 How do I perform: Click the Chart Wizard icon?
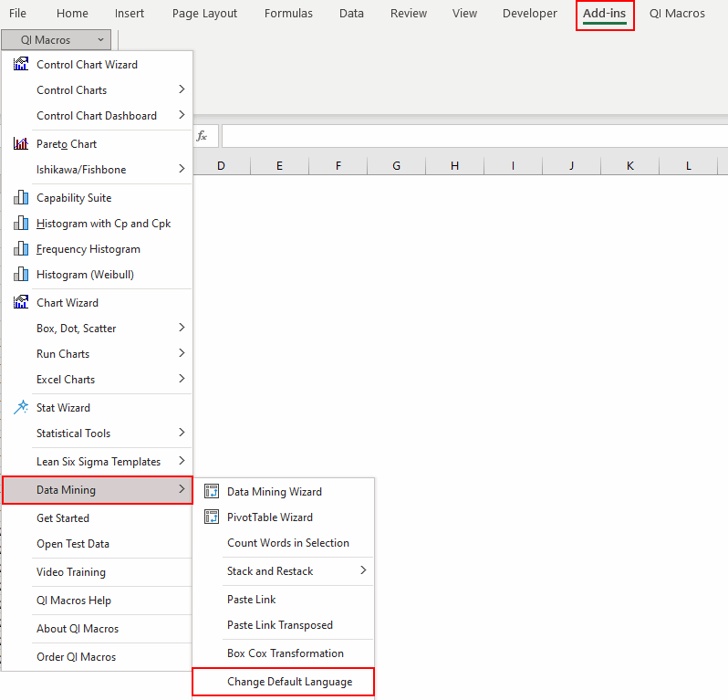point(21,302)
